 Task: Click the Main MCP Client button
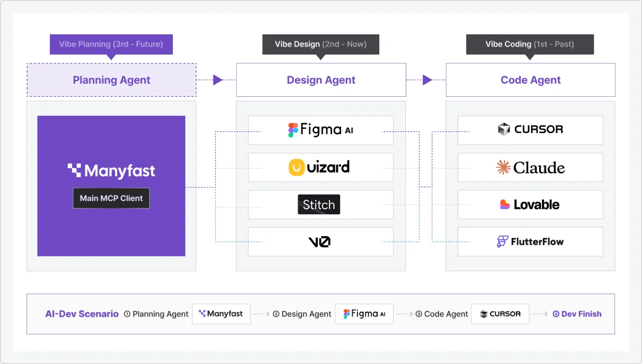click(x=111, y=198)
